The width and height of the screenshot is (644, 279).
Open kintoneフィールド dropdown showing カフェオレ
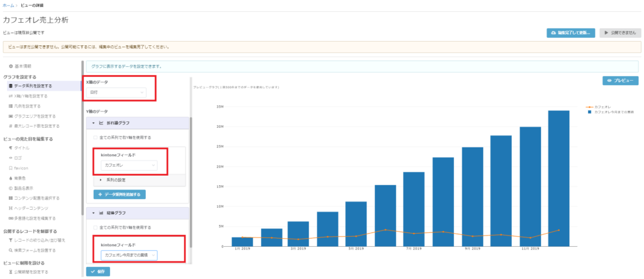[129, 165]
